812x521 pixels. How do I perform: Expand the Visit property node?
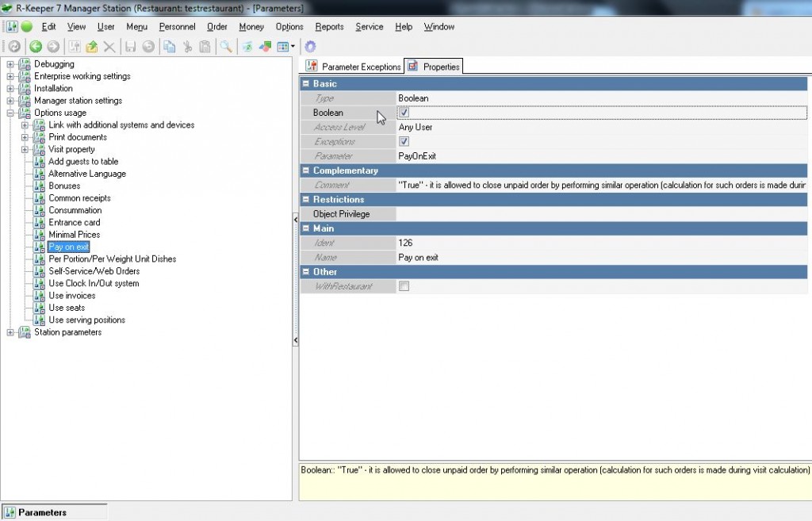pos(25,149)
